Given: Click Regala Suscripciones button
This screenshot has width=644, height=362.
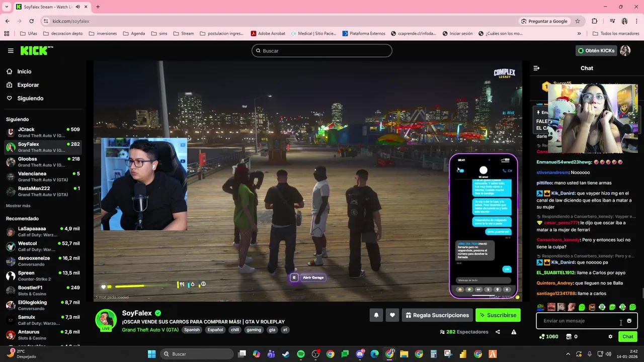Looking at the screenshot, I should click(x=437, y=315).
